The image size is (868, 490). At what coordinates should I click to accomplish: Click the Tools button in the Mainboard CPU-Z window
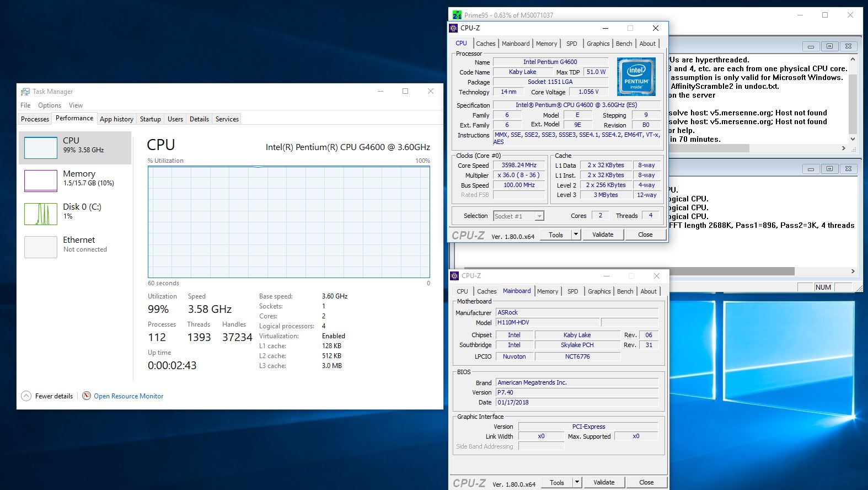(x=557, y=482)
